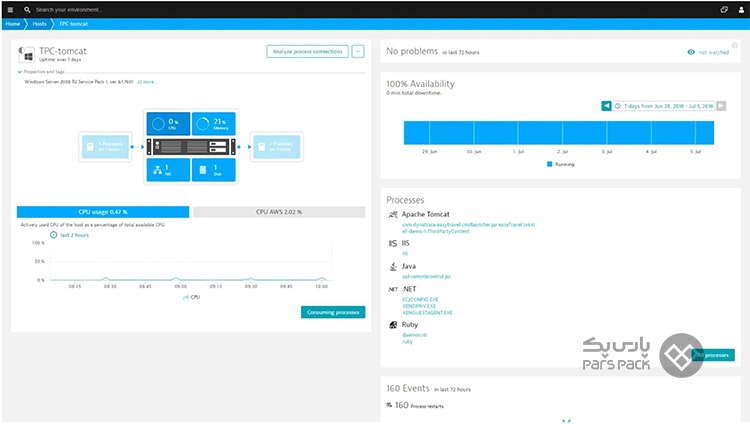The height and width of the screenshot is (424, 750).
Task: Click the search magnifier icon
Action: coord(27,10)
